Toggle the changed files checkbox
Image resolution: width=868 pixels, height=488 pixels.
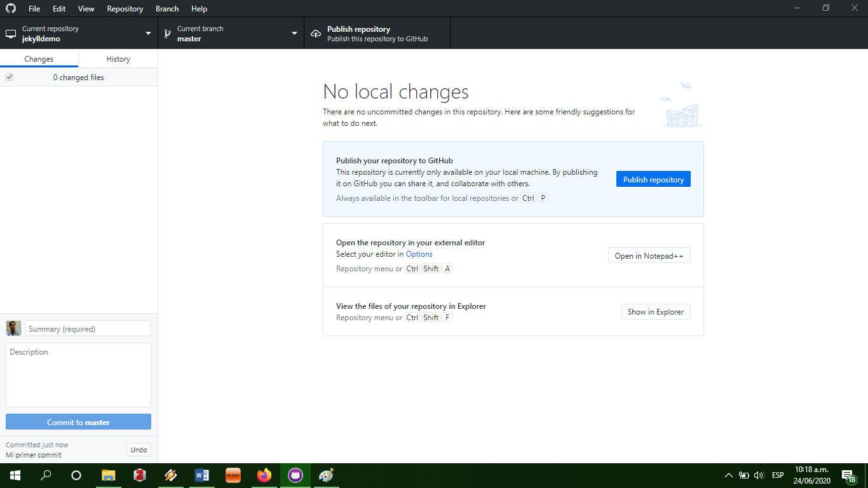(x=9, y=77)
